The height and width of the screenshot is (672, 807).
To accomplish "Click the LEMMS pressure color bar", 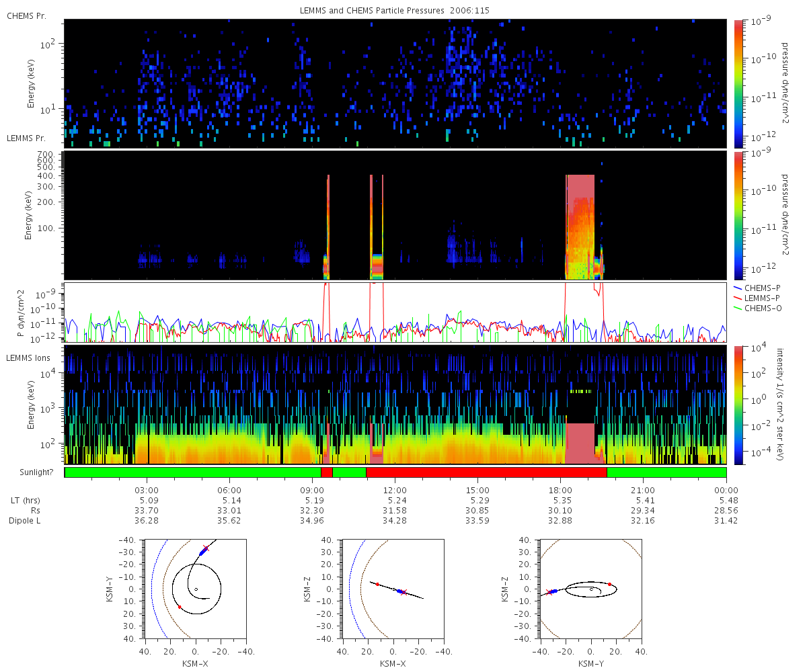I will tap(739, 215).
